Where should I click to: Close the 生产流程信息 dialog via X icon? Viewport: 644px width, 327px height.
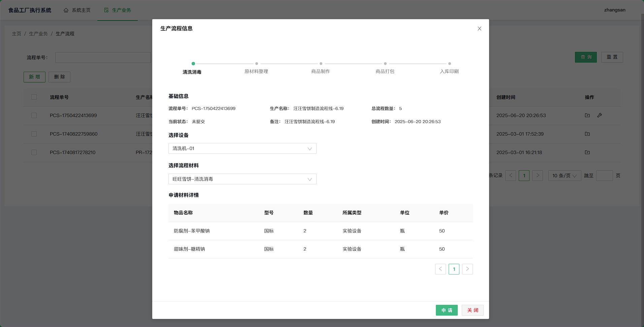479,29
